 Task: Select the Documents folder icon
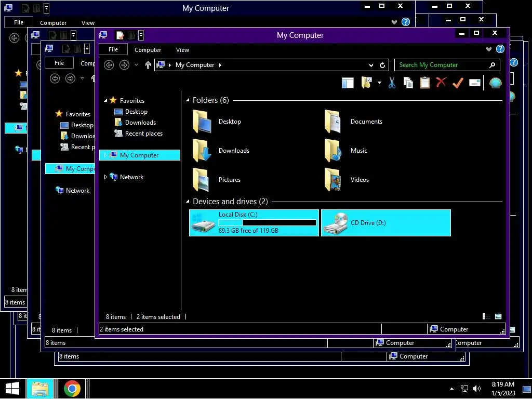(x=333, y=122)
